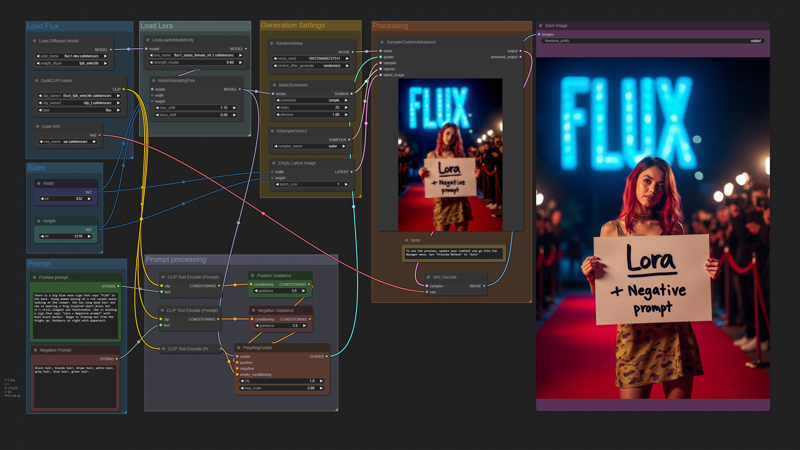Open the scheduler dropdown set to simple
Viewport: 800px width, 450px height.
(x=312, y=101)
